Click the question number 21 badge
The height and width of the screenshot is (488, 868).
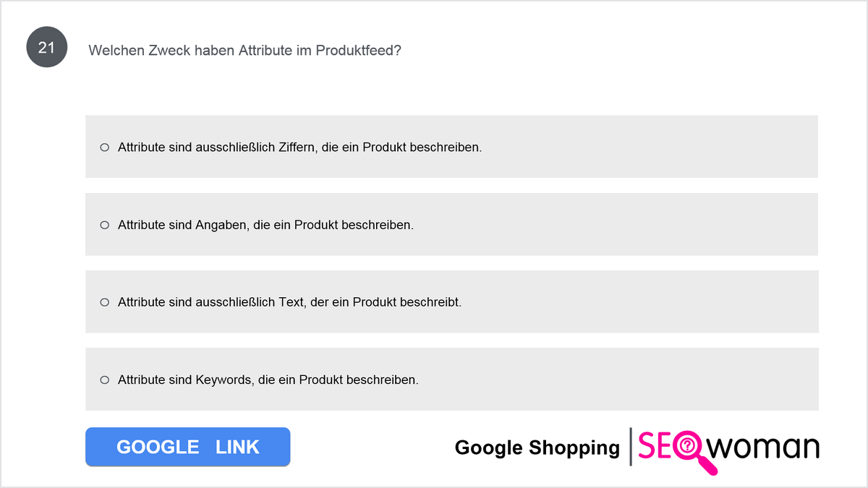click(x=47, y=48)
